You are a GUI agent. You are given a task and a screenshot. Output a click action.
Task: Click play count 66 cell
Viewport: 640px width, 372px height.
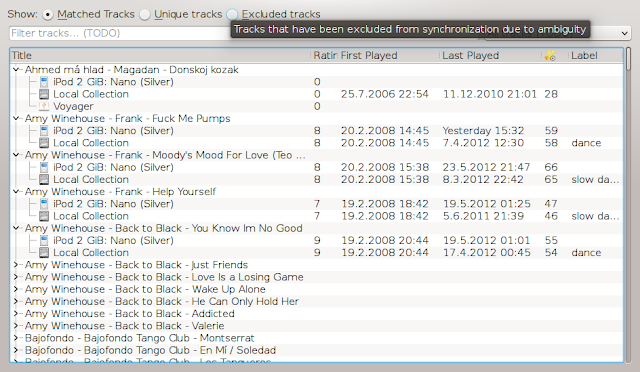pos(551,167)
